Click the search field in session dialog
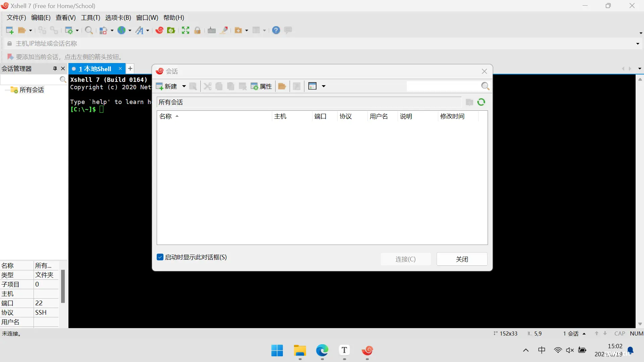Image resolution: width=644 pixels, height=362 pixels. click(x=443, y=86)
